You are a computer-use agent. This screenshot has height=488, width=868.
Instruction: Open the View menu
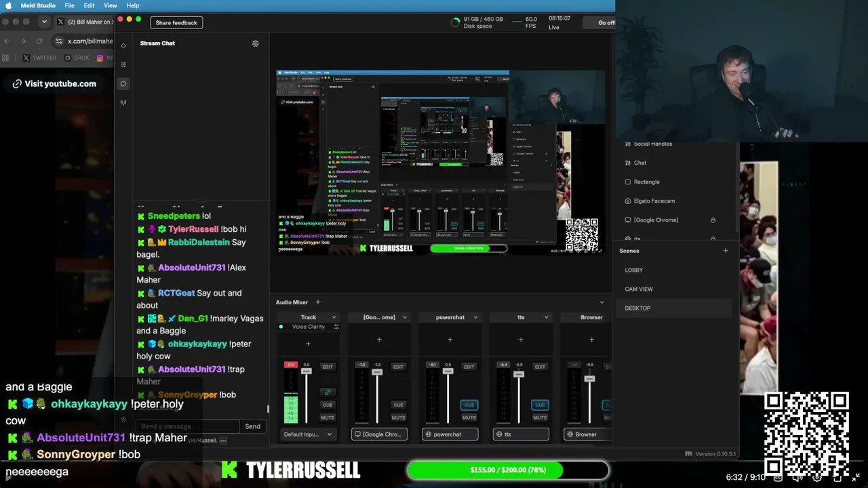pyautogui.click(x=110, y=5)
